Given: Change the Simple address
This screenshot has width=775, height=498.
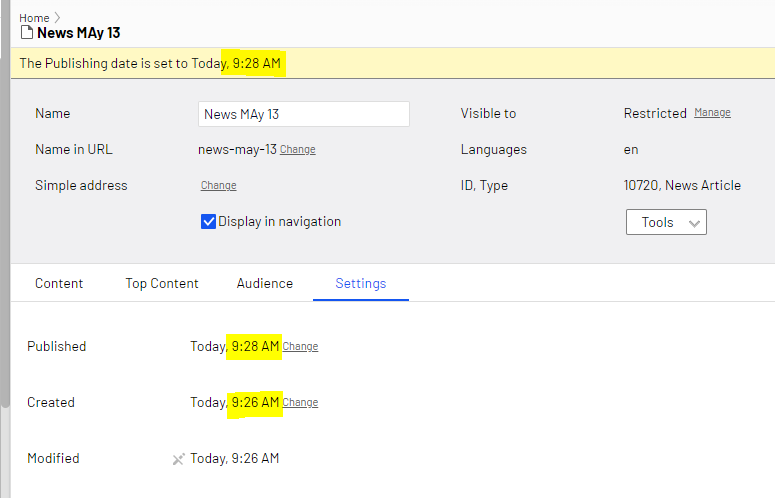Looking at the screenshot, I should point(218,185).
